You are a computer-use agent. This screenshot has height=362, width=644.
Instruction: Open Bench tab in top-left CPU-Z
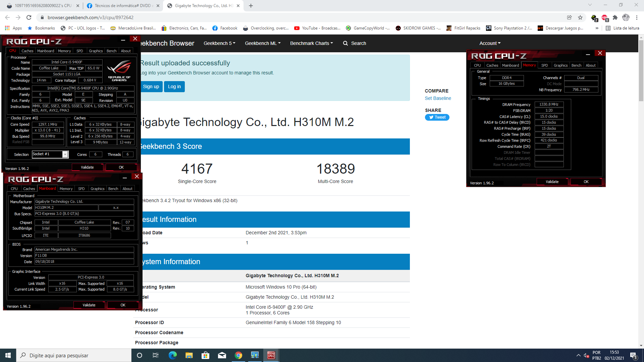coord(111,51)
